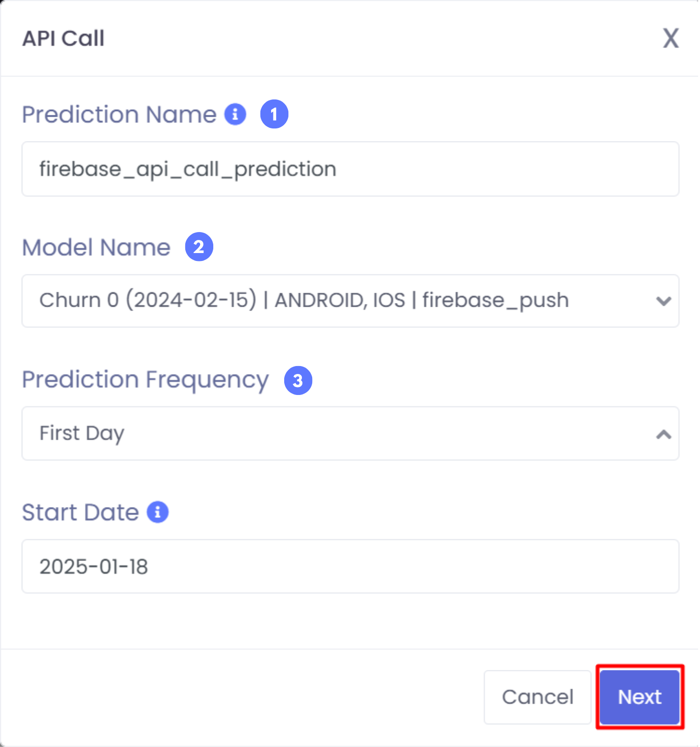Collapse Prediction Frequency list via up chevron
The height and width of the screenshot is (747, 700).
(664, 435)
